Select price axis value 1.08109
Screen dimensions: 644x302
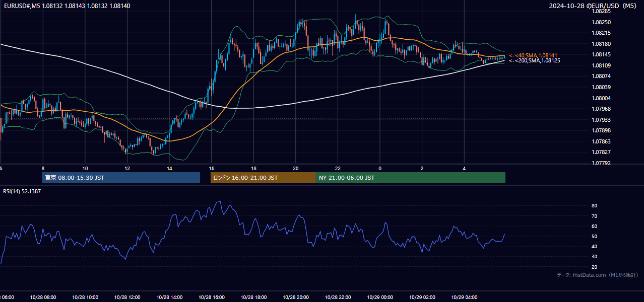[x=602, y=65]
